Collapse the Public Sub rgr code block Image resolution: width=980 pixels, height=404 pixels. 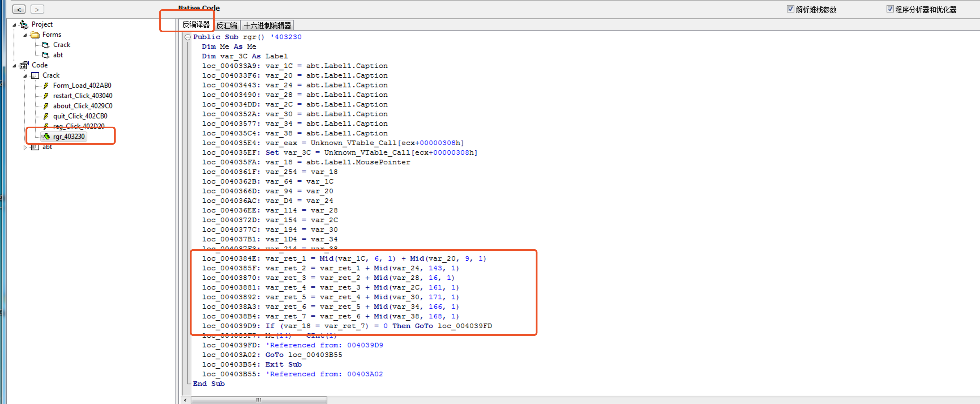188,37
